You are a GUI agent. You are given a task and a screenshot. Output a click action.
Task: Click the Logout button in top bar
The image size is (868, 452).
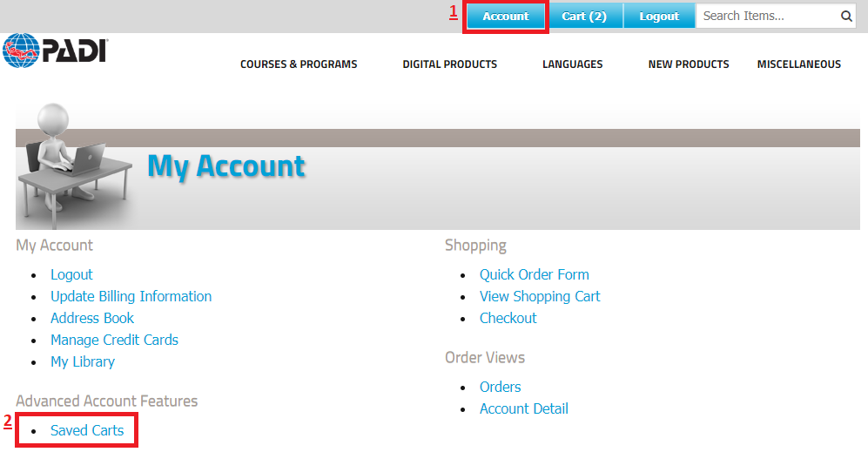pos(659,17)
